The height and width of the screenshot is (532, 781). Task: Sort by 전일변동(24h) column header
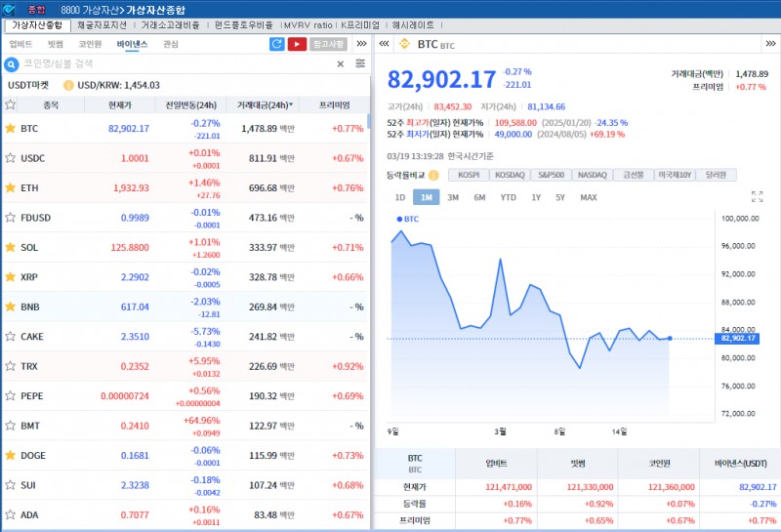[191, 105]
